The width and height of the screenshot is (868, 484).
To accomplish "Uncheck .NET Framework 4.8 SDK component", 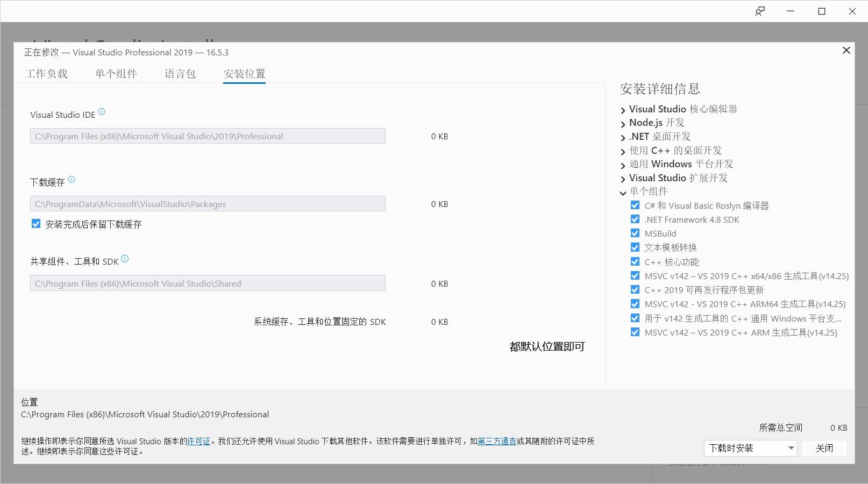I will tap(635, 219).
